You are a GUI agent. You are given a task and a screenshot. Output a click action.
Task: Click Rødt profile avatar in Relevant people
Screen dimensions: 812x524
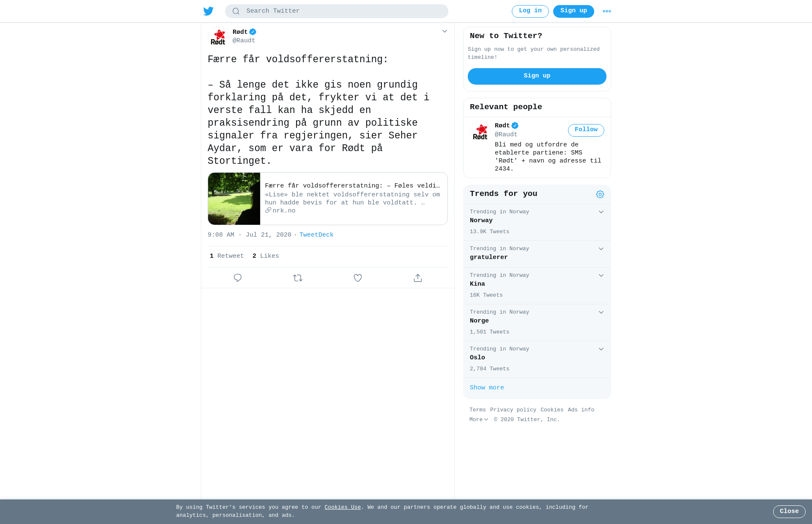tap(480, 132)
